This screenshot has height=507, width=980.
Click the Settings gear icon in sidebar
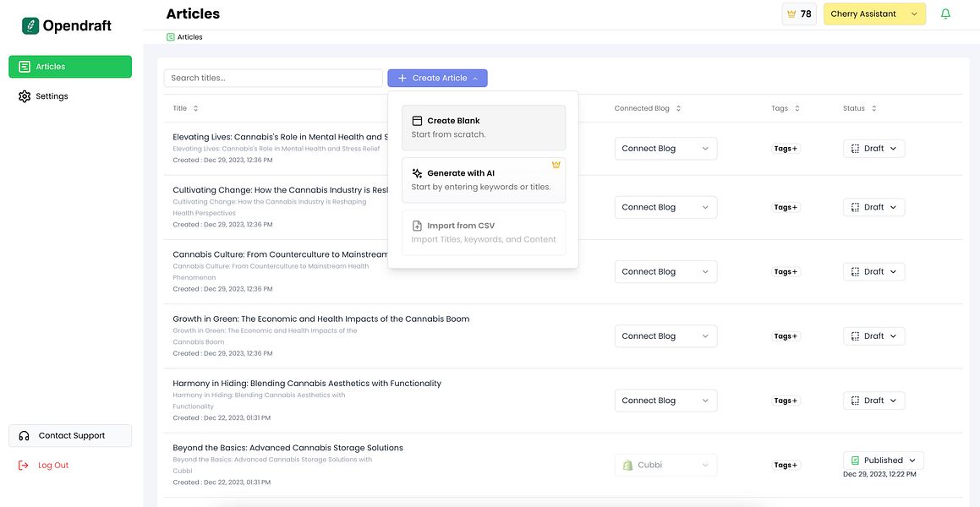(25, 96)
